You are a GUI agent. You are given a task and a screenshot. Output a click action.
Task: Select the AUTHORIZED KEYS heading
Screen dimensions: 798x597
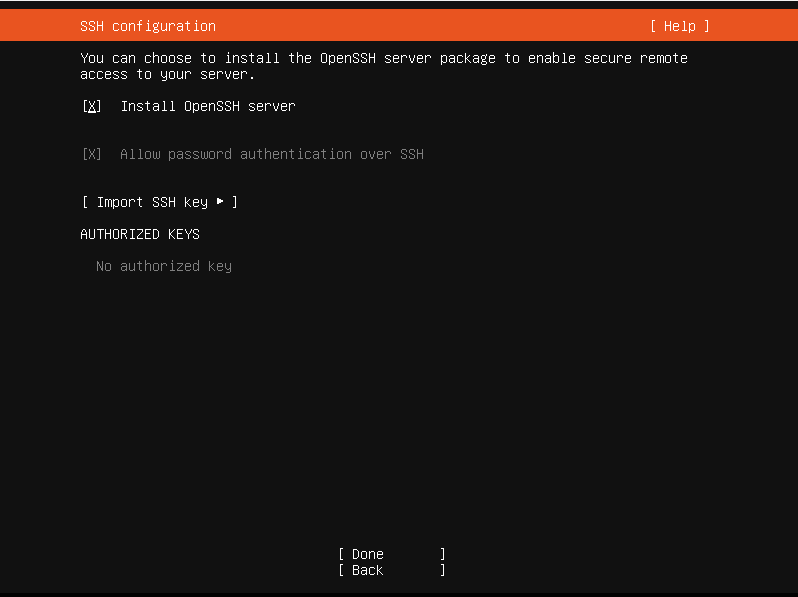tap(140, 234)
